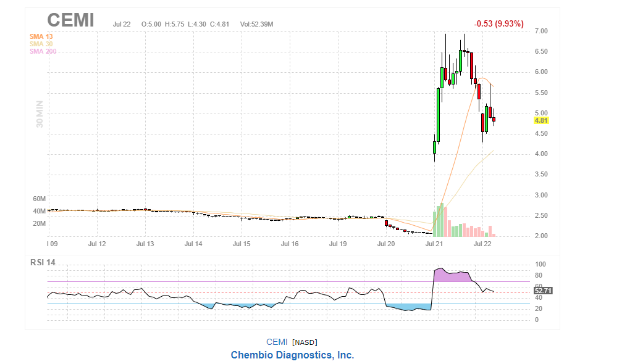Open the Chembio Diagnostics, Inc. link
Screen dimensions: 635x364
point(292,355)
